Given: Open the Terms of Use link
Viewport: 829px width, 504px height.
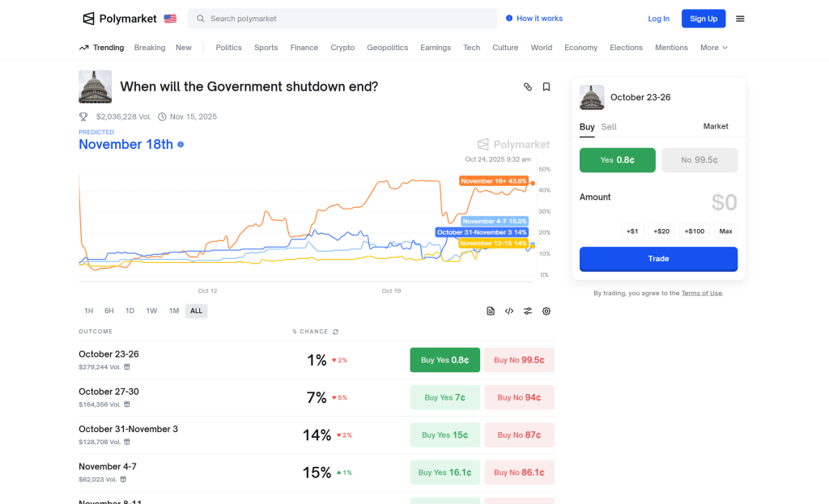Looking at the screenshot, I should 701,293.
